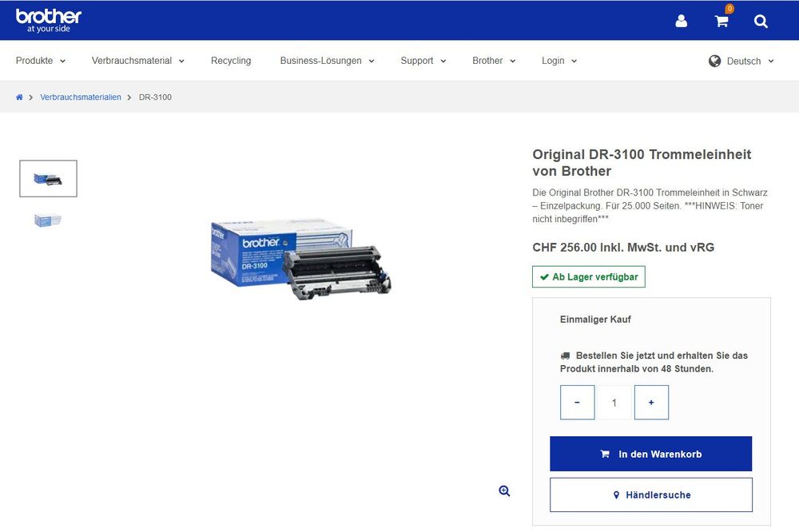The width and height of the screenshot is (799, 532).
Task: Expand the Verbrauchsmaterial dropdown
Action: tap(137, 61)
